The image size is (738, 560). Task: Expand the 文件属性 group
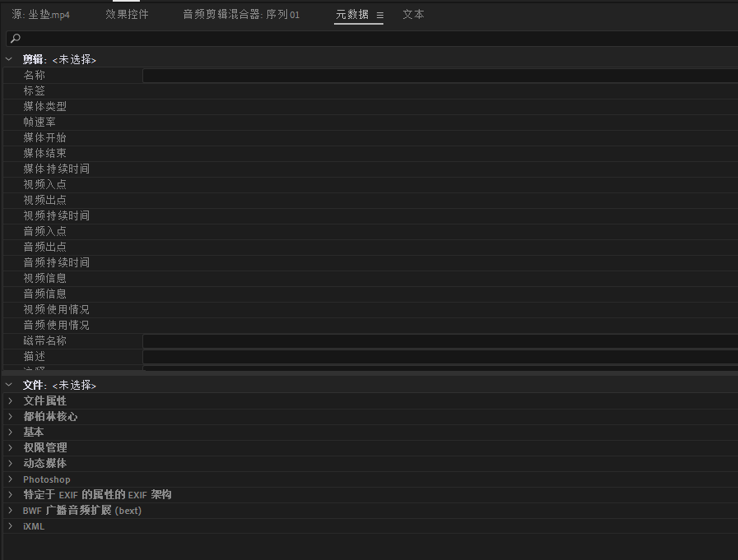tap(10, 400)
